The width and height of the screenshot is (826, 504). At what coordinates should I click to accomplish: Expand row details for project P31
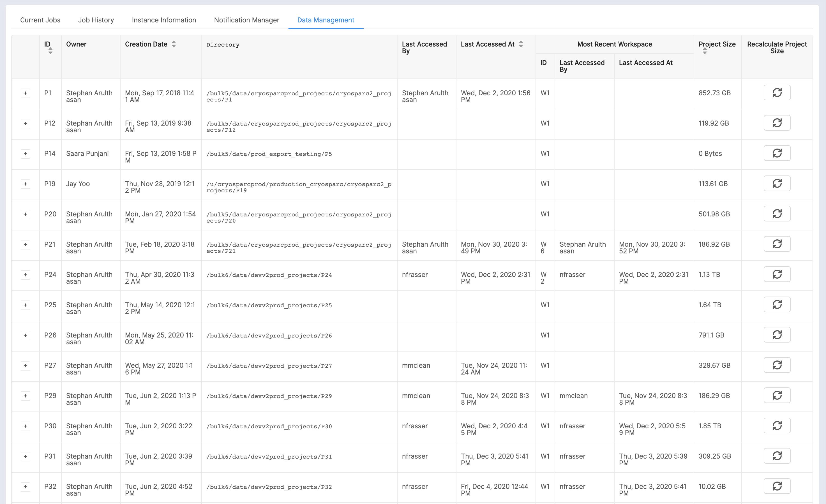click(26, 456)
